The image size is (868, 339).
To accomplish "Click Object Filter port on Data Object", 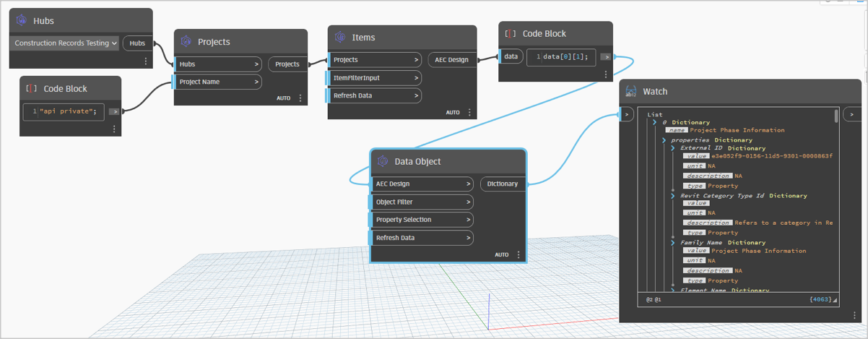I will [422, 202].
